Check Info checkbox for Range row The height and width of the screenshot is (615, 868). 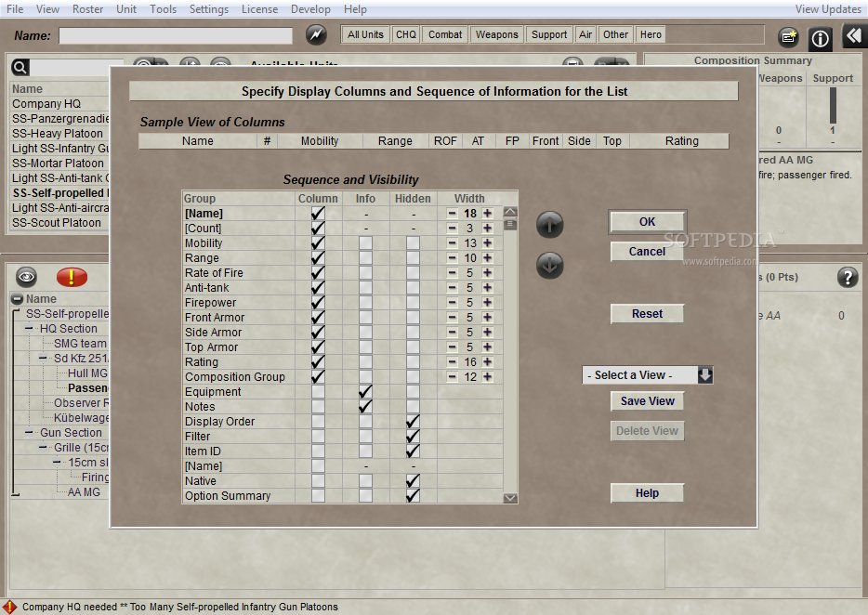click(x=365, y=258)
